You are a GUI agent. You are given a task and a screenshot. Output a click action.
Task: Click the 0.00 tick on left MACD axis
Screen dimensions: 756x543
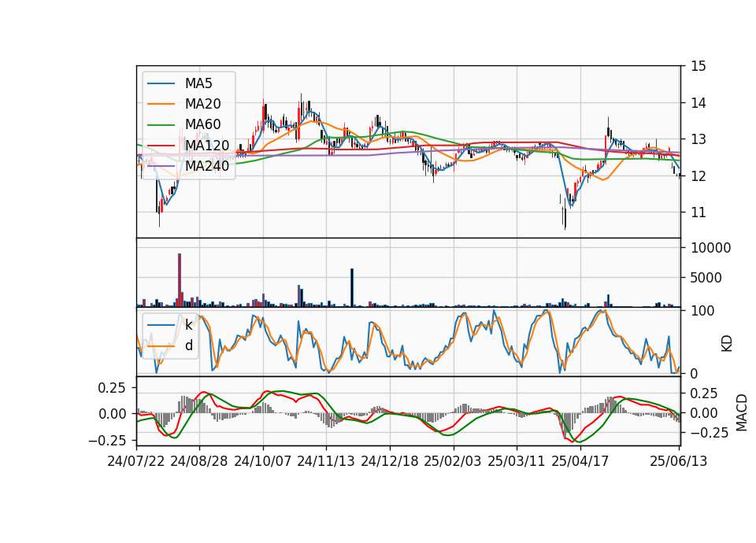[x=112, y=414]
